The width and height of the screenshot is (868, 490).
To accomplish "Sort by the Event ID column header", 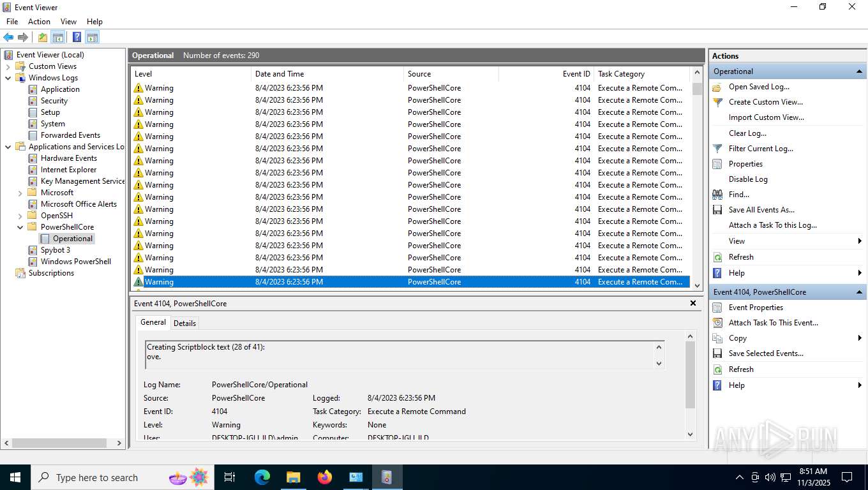I will [546, 74].
